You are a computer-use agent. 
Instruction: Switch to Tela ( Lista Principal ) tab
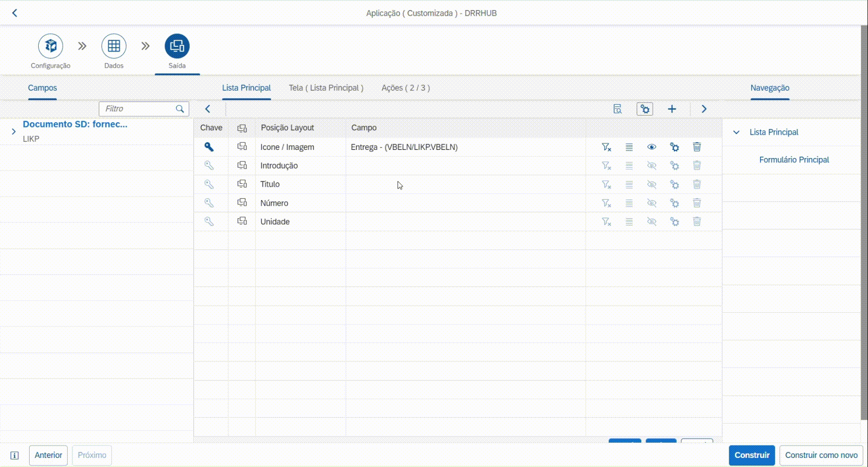[326, 88]
